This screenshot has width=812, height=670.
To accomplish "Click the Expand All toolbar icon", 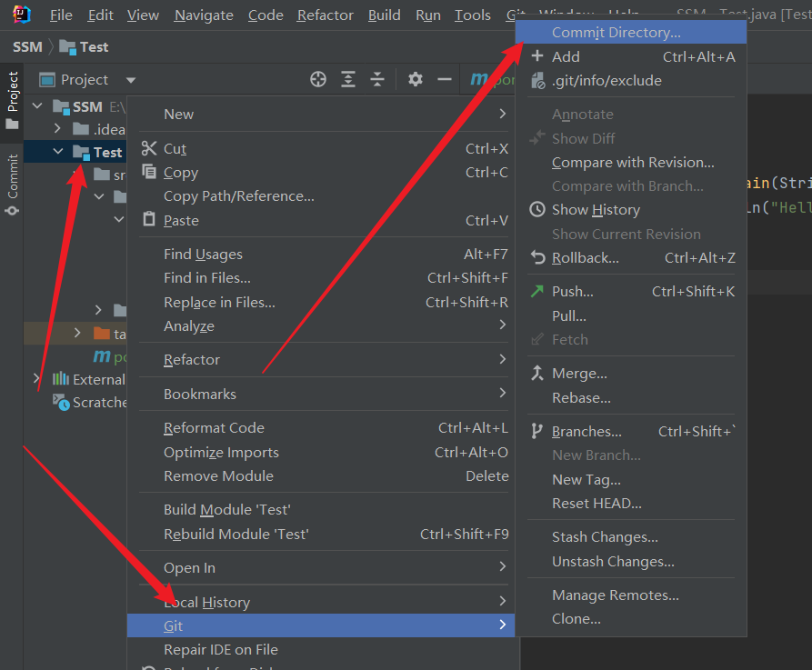I will click(348, 79).
